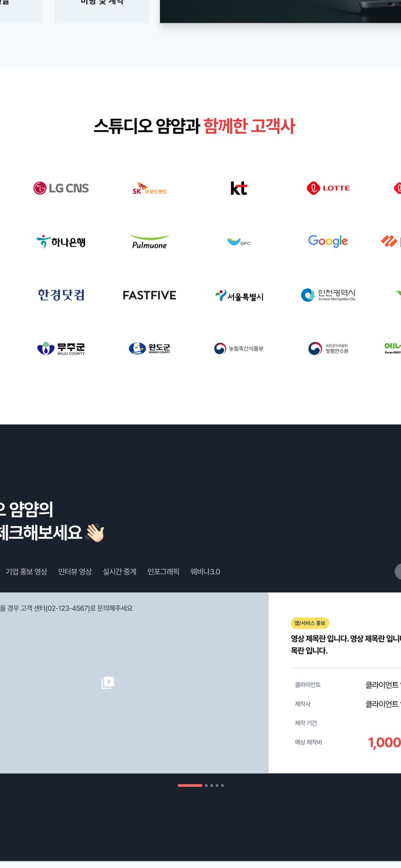The image size is (401, 868).
Task: Click the 하나은행 logo
Action: 61,242
